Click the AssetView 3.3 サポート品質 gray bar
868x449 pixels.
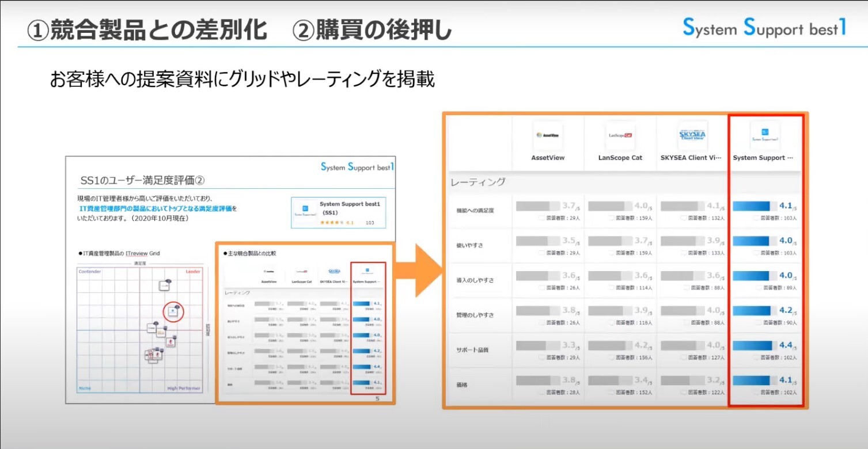point(537,345)
